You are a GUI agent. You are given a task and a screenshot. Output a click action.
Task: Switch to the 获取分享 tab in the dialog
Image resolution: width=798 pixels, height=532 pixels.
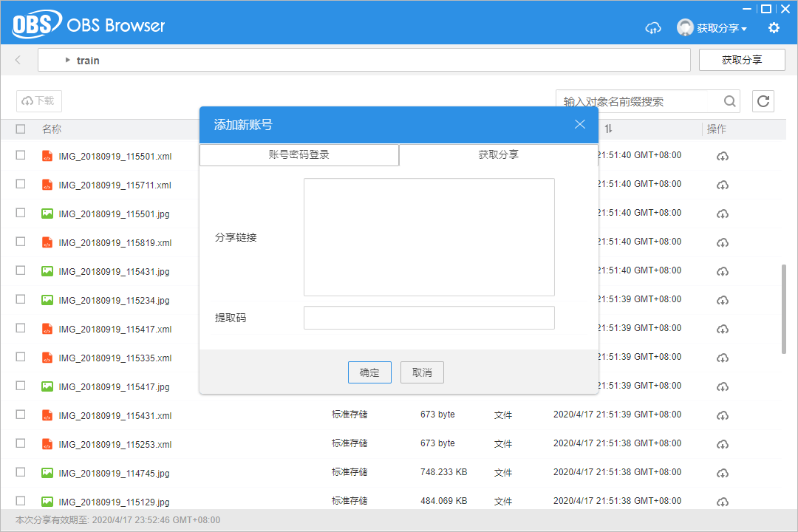click(499, 155)
